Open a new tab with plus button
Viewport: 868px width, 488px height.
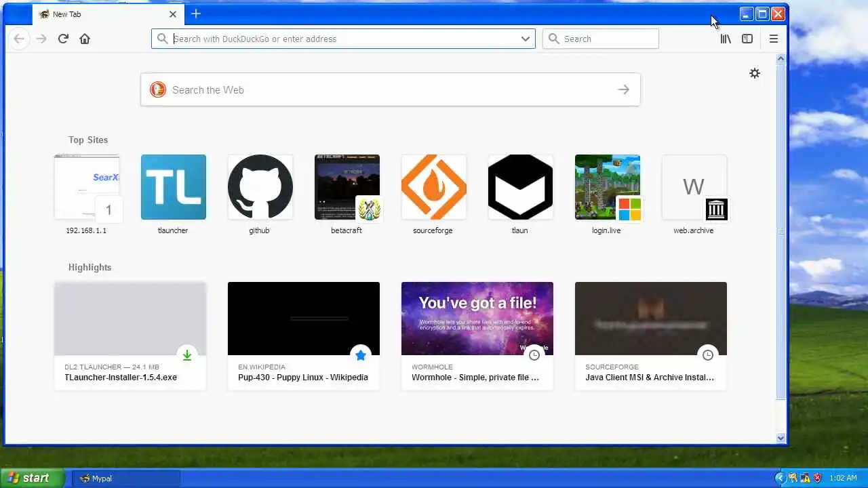196,14
